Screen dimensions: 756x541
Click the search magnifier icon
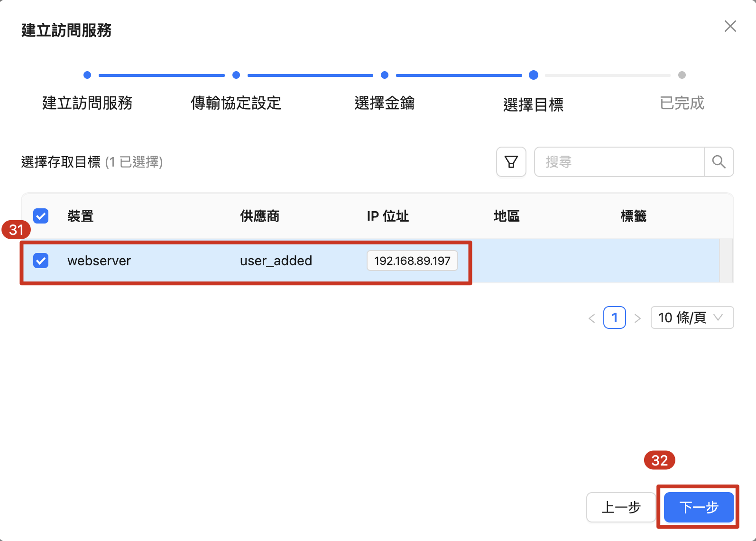[x=719, y=162]
